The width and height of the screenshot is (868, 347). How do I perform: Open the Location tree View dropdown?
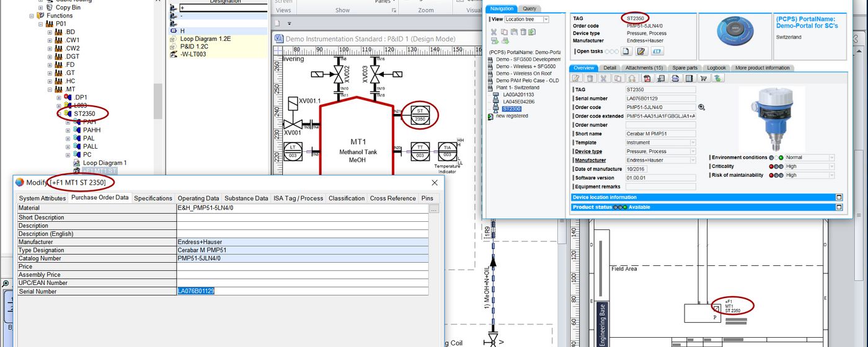point(546,19)
